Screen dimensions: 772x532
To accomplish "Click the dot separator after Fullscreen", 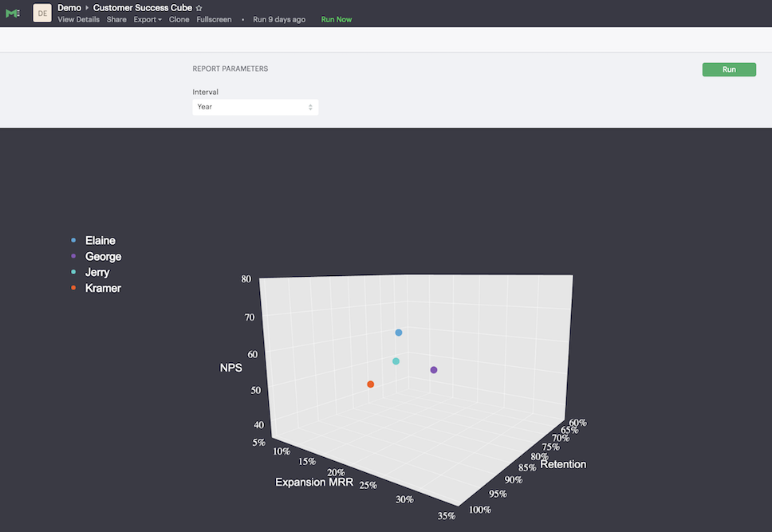I will click(x=242, y=19).
